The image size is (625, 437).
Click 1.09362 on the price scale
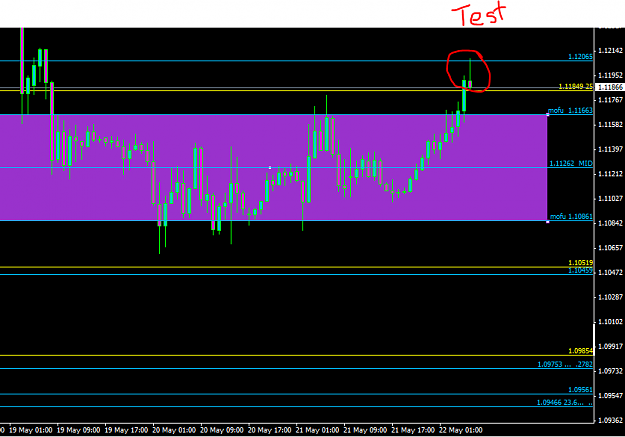point(610,421)
